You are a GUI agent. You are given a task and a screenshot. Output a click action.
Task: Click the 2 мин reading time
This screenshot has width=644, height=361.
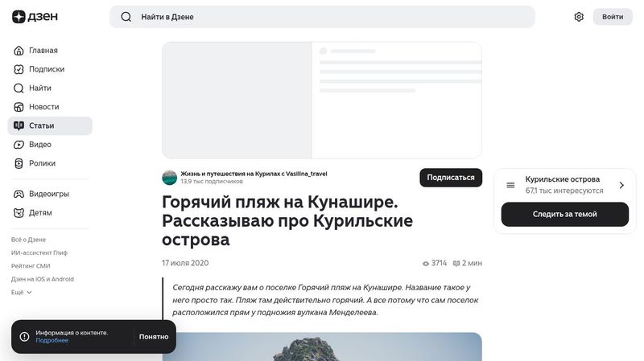[x=472, y=263]
